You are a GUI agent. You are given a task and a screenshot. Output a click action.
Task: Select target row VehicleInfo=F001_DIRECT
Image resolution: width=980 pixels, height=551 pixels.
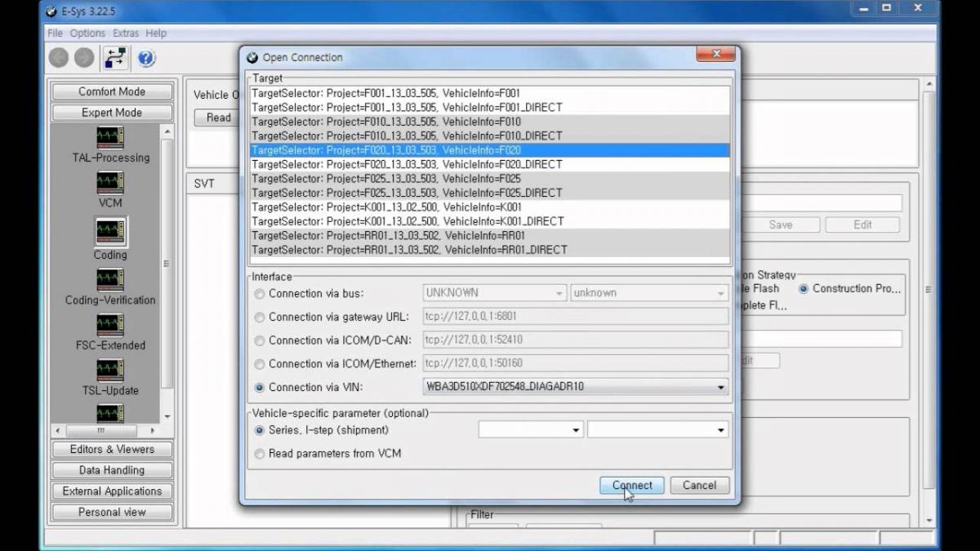coord(490,108)
